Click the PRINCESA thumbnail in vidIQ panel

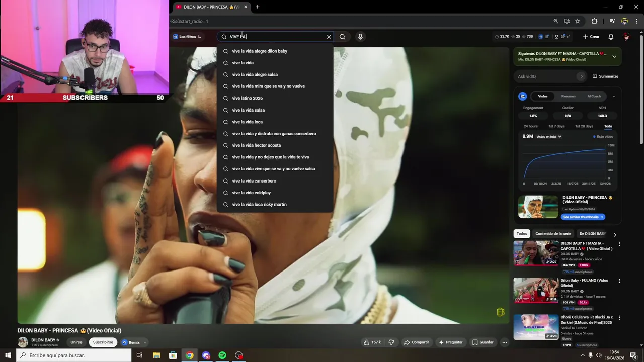click(x=538, y=207)
